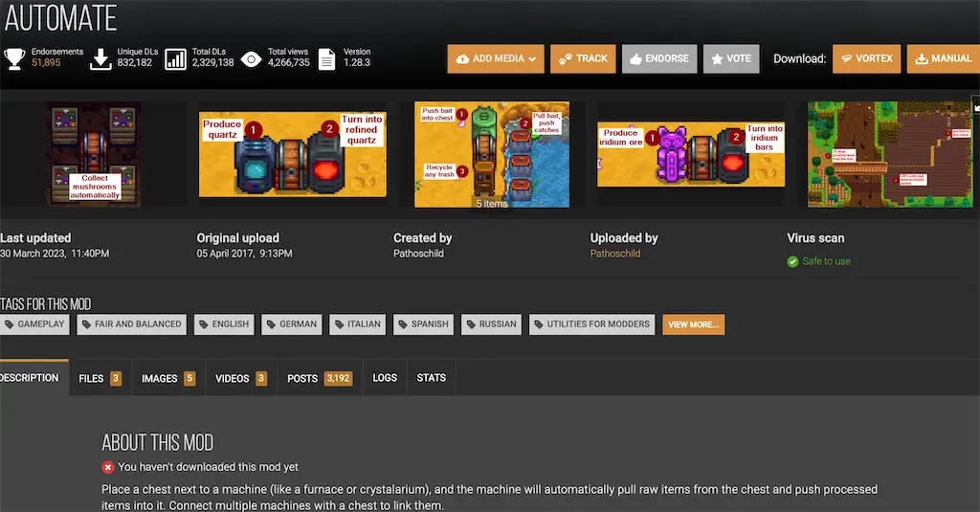Click the Vote button
Screen dimensions: 980x512
[731, 58]
